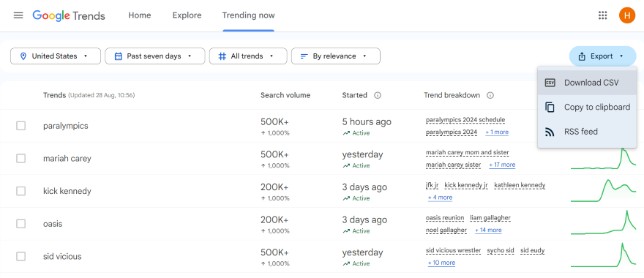This screenshot has width=644, height=278.
Task: Click the RSS feed icon
Action: pos(550,132)
